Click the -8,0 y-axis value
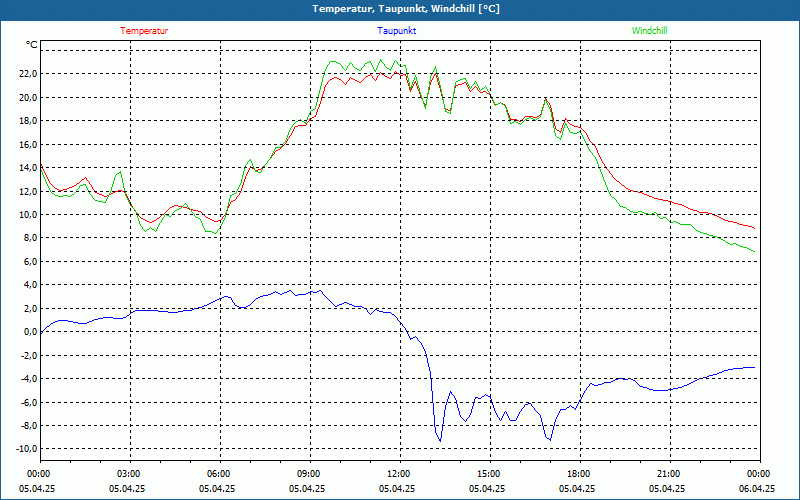Screen dimensions: 800x500 (x=29, y=426)
